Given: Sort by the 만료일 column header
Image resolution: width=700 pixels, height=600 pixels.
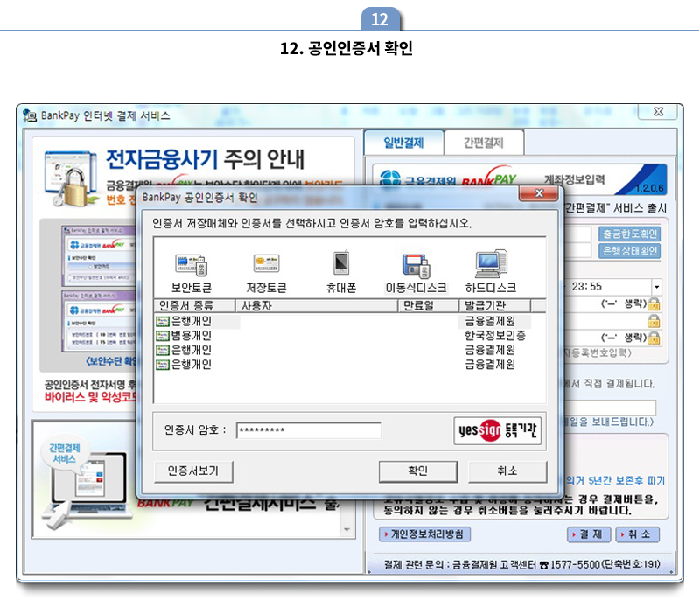Looking at the screenshot, I should click(429, 305).
